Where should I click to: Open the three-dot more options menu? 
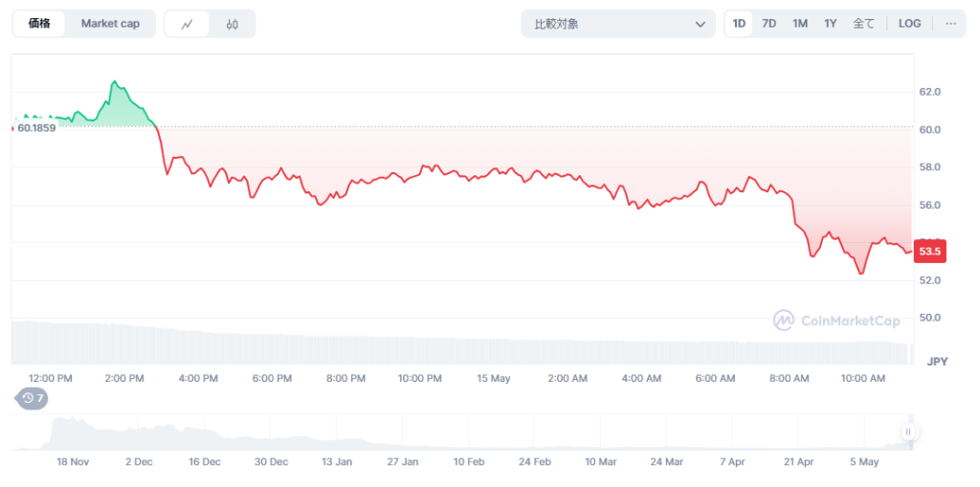tap(950, 24)
